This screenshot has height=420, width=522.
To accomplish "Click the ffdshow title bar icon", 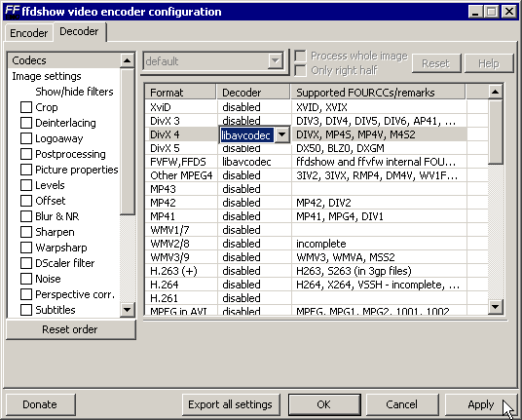I will coord(13,12).
